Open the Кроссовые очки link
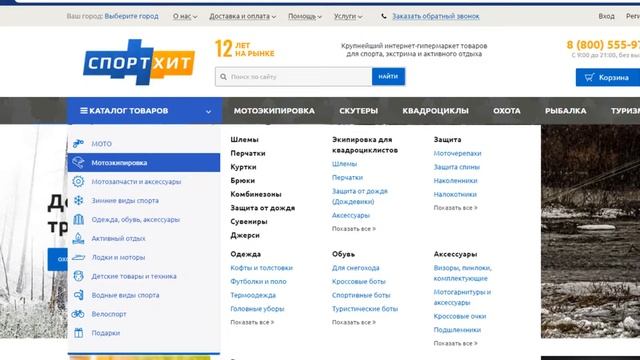Viewport: 640px width, 360px height. pos(460,316)
